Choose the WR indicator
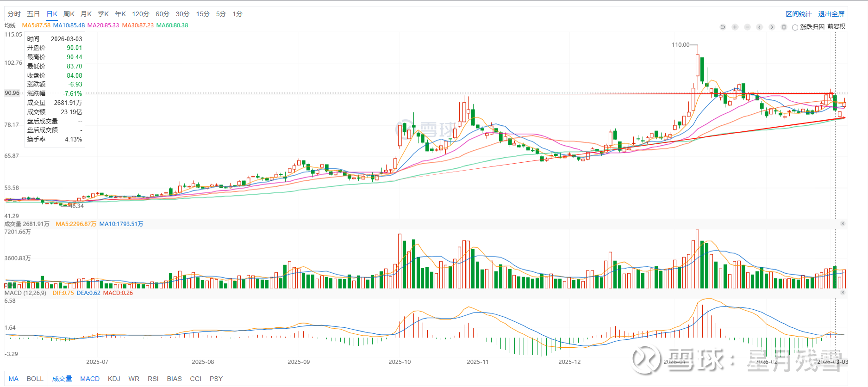Screen dimensions: 868x387 tap(134, 379)
